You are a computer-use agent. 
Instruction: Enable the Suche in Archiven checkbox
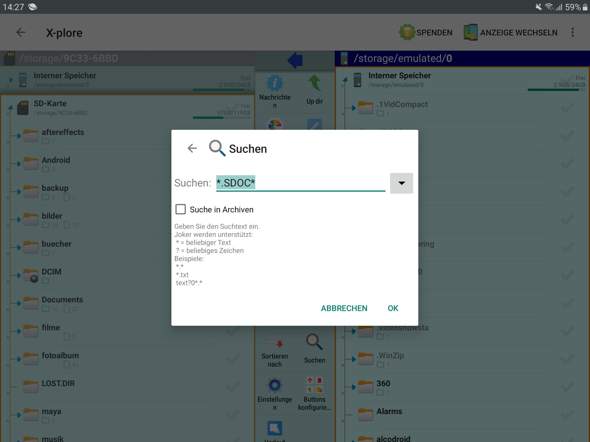pyautogui.click(x=181, y=209)
